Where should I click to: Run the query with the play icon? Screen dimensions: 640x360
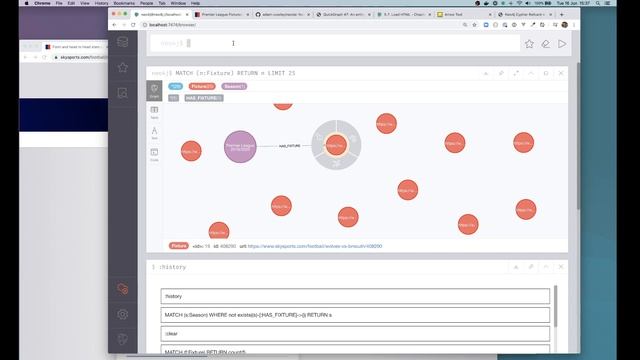(562, 44)
